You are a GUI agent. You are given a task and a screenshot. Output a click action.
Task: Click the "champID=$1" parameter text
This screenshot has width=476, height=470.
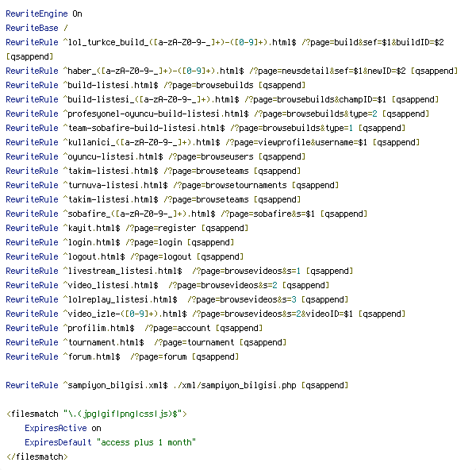[363, 100]
